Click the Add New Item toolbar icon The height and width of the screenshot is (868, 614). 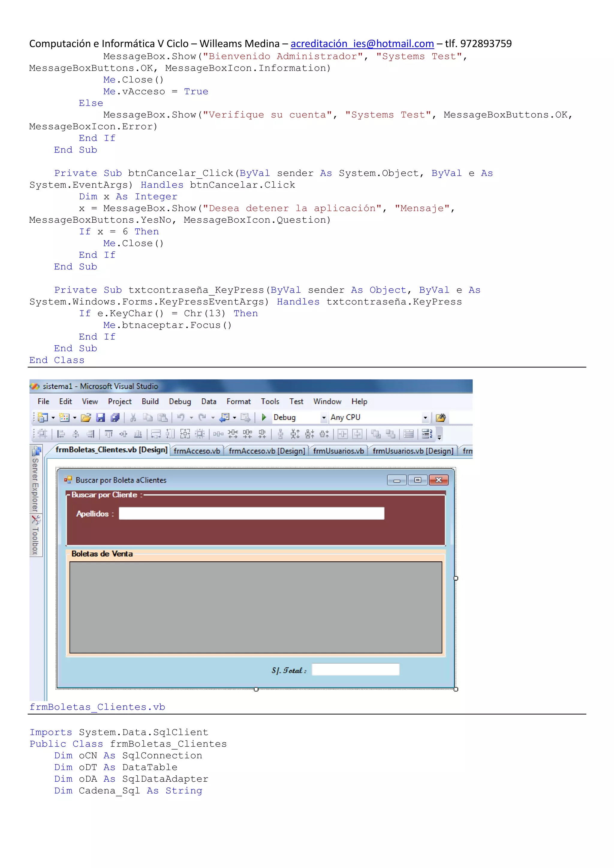coord(64,418)
